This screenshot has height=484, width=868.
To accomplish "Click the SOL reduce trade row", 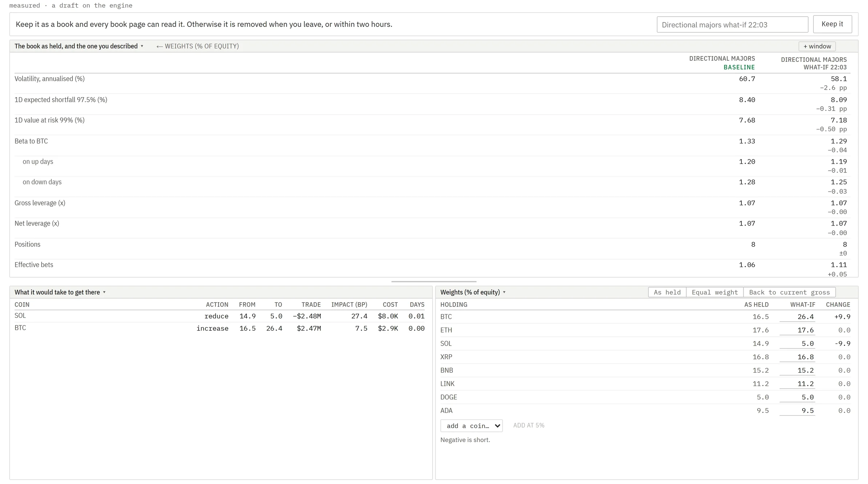I will coord(220,316).
